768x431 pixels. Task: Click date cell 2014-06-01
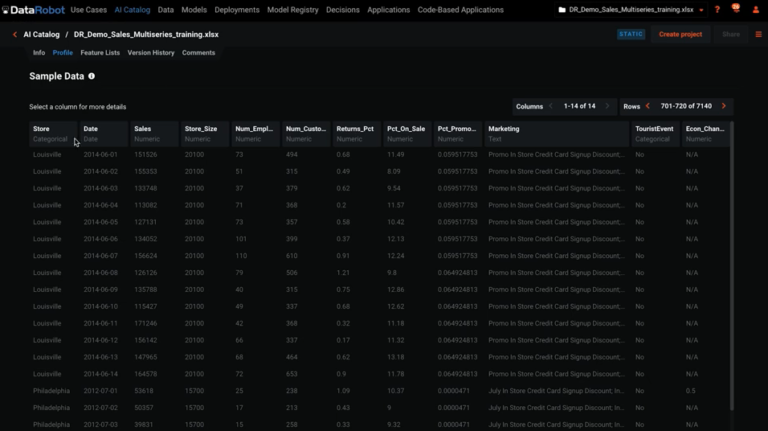pos(100,155)
